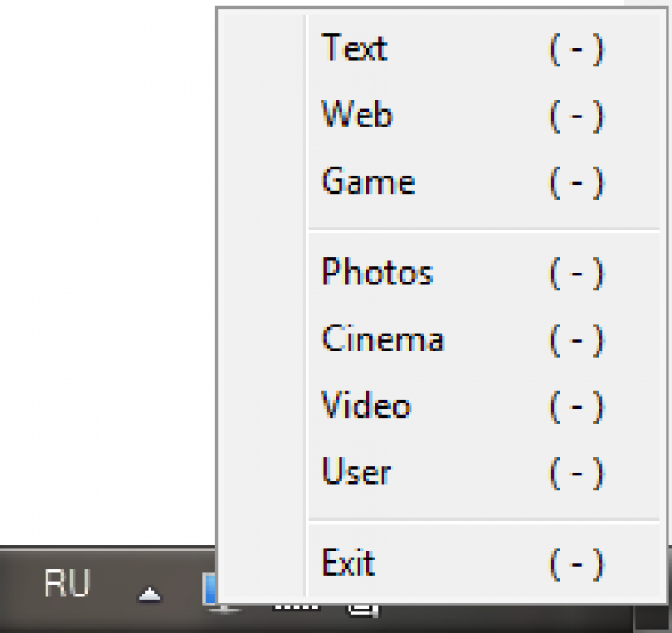Open the RU language indicator
Viewport: 672px width, 633px height.
click(x=67, y=585)
